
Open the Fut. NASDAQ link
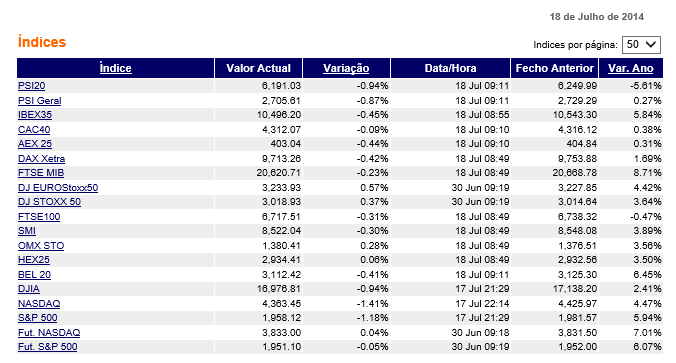click(49, 332)
